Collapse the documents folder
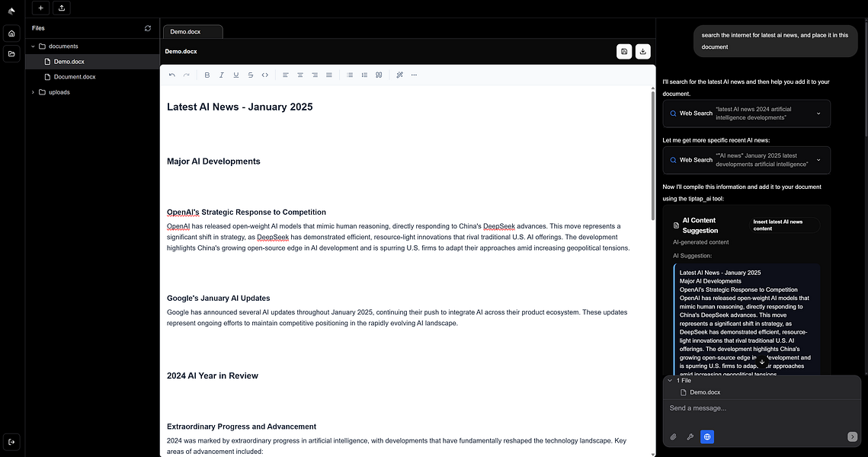The width and height of the screenshot is (868, 457). pos(33,46)
